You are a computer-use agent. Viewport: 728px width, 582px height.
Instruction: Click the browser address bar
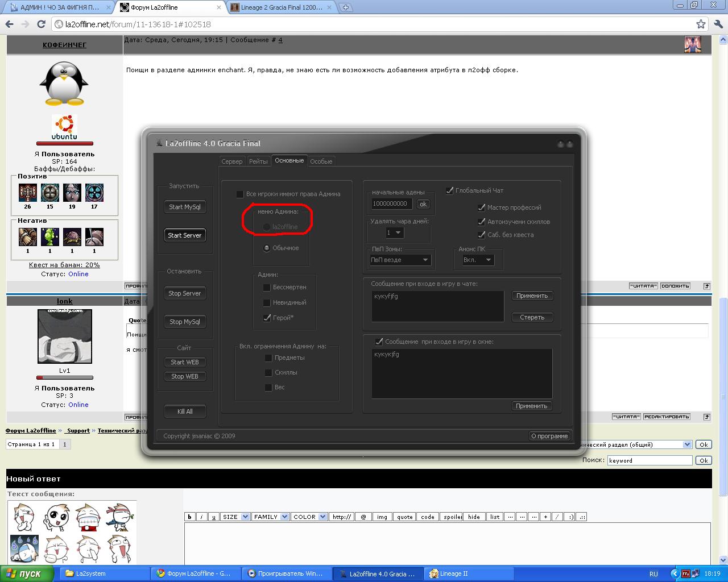pos(375,24)
